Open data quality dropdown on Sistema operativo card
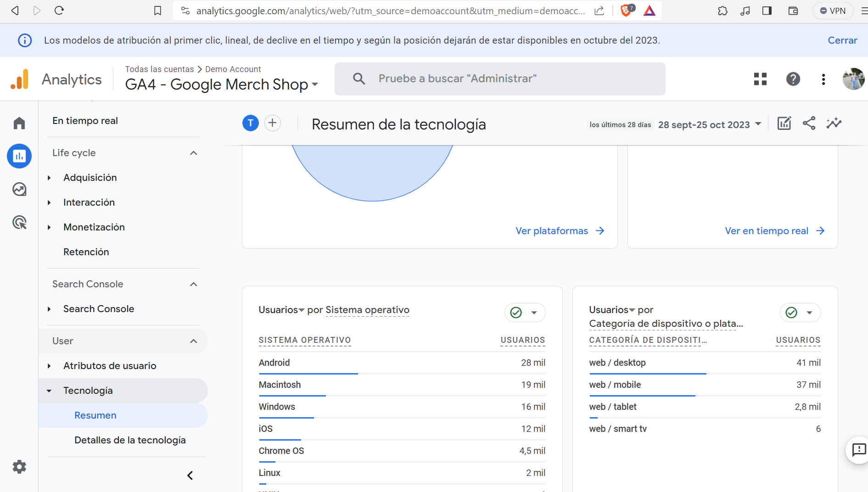Viewport: 868px width, 492px height. click(x=525, y=313)
